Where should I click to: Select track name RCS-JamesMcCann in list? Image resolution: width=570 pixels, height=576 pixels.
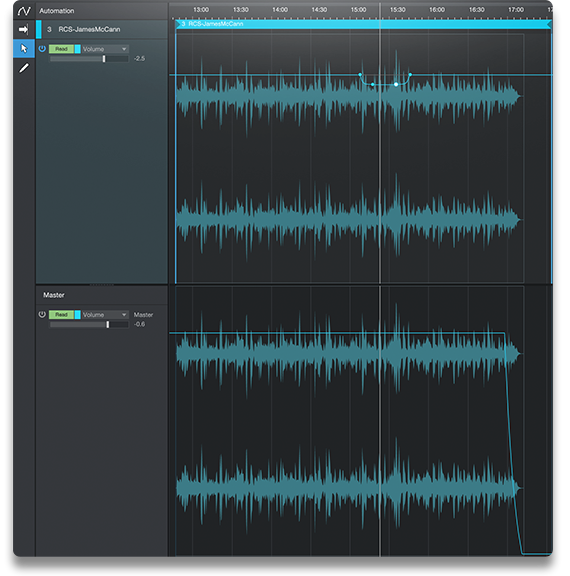[x=89, y=29]
